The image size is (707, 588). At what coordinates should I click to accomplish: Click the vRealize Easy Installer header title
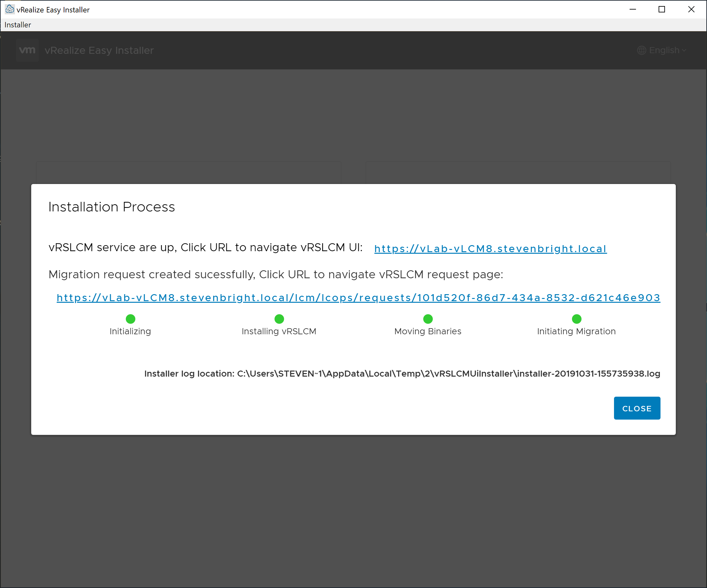(99, 50)
